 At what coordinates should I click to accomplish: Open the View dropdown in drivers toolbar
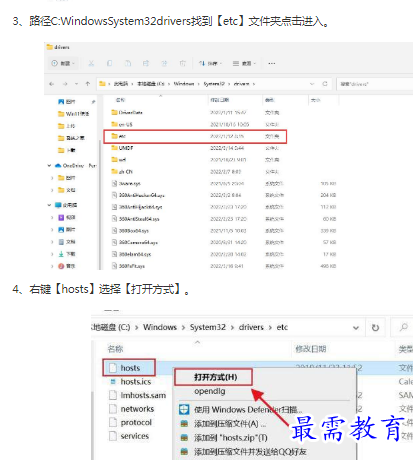pyautogui.click(x=244, y=63)
